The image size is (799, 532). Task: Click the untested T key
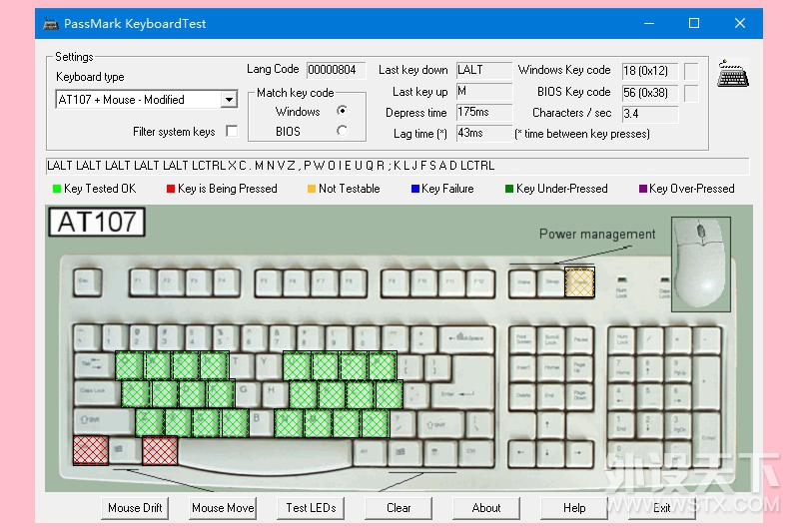[x=240, y=364]
